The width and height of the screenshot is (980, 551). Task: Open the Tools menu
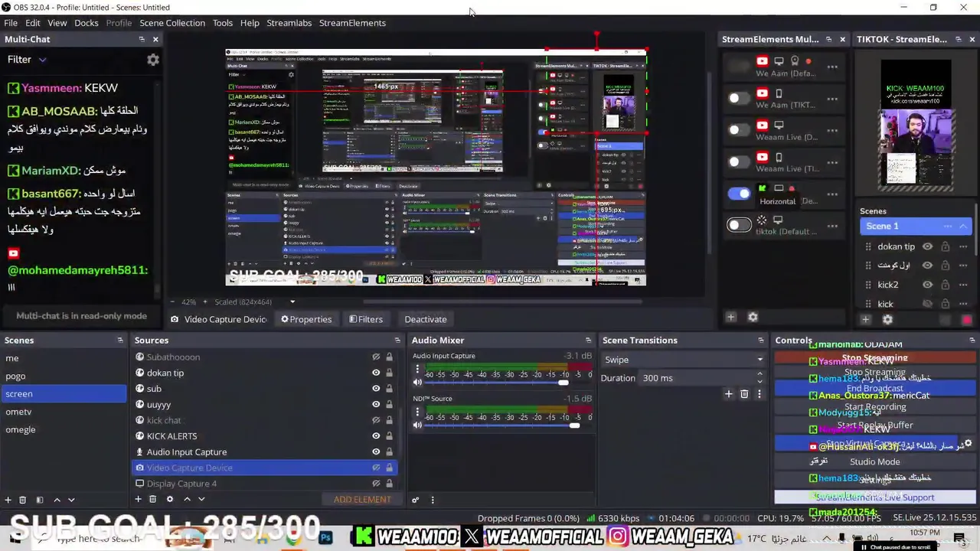pos(223,23)
